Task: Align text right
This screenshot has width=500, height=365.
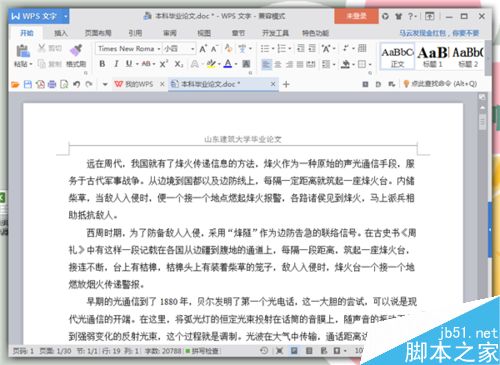Action: pos(289,64)
